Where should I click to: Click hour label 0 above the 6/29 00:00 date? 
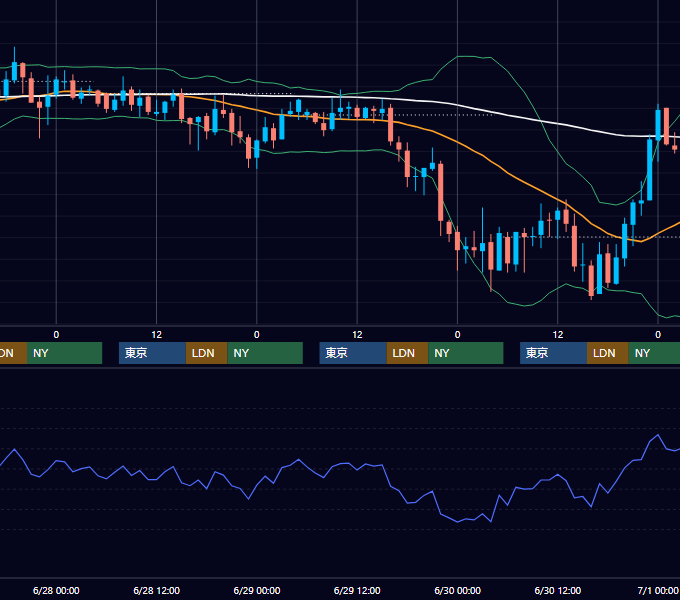pos(257,335)
